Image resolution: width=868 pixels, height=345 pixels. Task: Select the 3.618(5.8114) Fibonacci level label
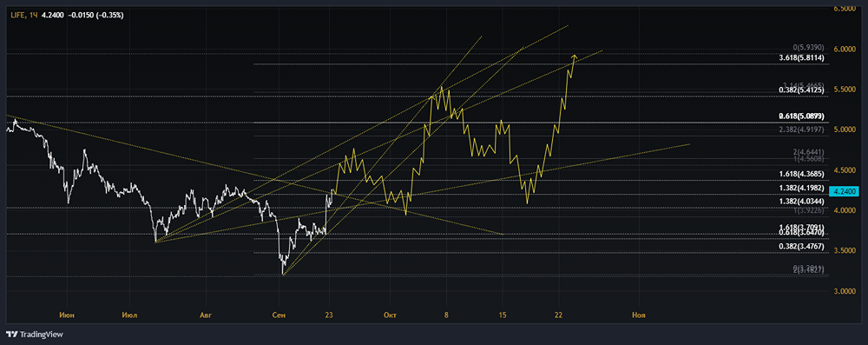coord(802,57)
